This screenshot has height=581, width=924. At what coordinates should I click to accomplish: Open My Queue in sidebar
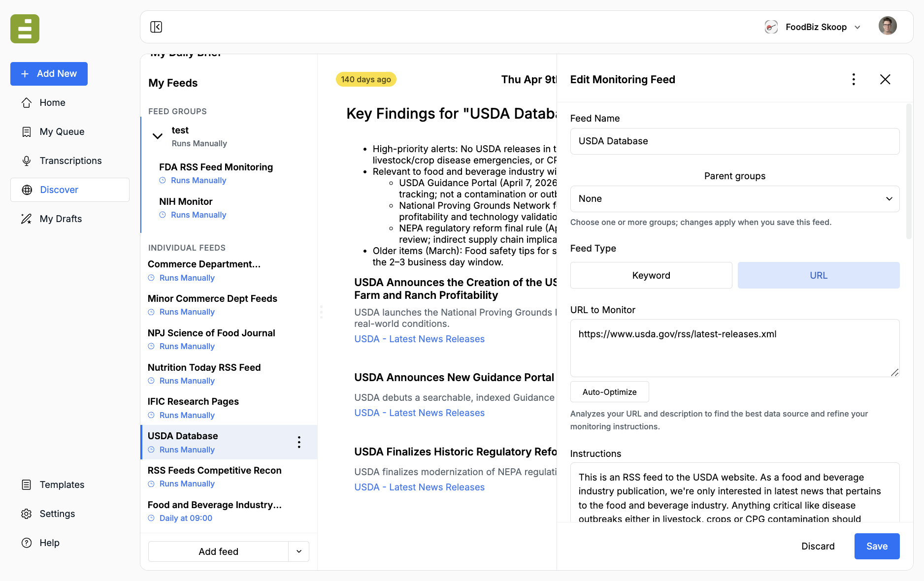(62, 131)
